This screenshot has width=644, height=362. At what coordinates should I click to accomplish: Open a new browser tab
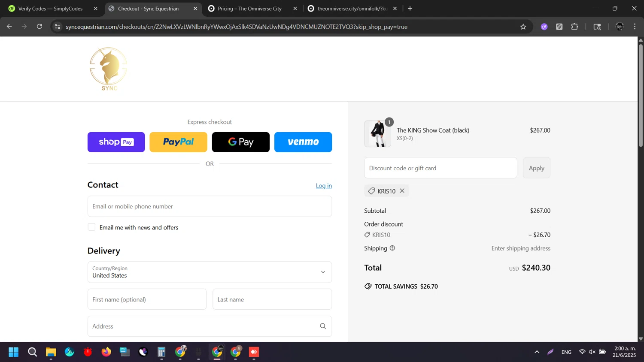pyautogui.click(x=410, y=9)
